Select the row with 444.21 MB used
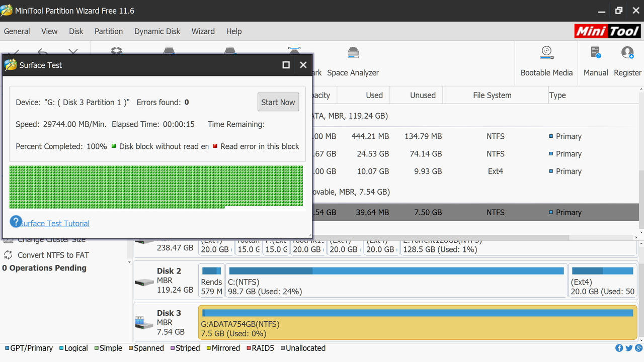The height and width of the screenshot is (362, 644). [475, 136]
